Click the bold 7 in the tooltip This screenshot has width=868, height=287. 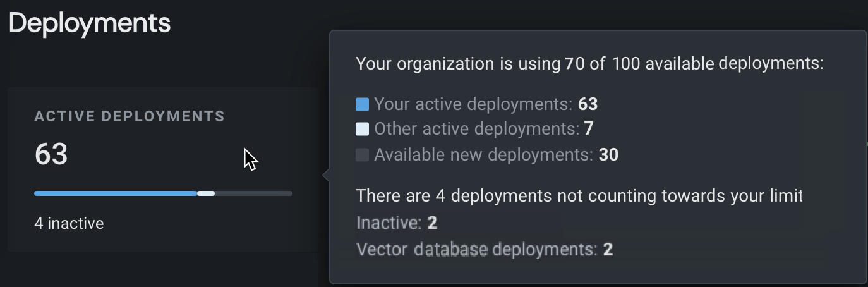[589, 130]
